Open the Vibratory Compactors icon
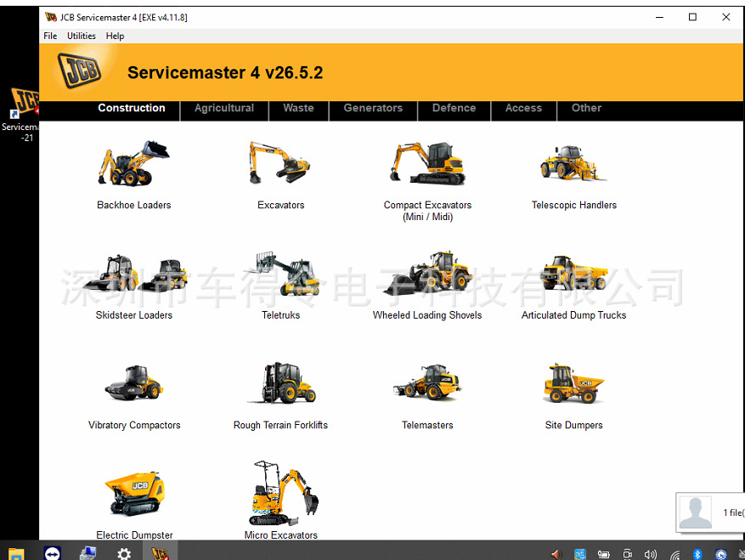Image resolution: width=745 pixels, height=560 pixels. [x=134, y=382]
